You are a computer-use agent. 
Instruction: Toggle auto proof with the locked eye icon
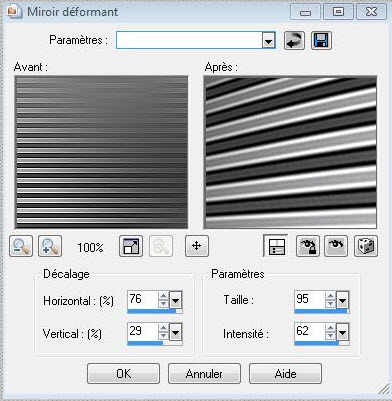(x=308, y=246)
